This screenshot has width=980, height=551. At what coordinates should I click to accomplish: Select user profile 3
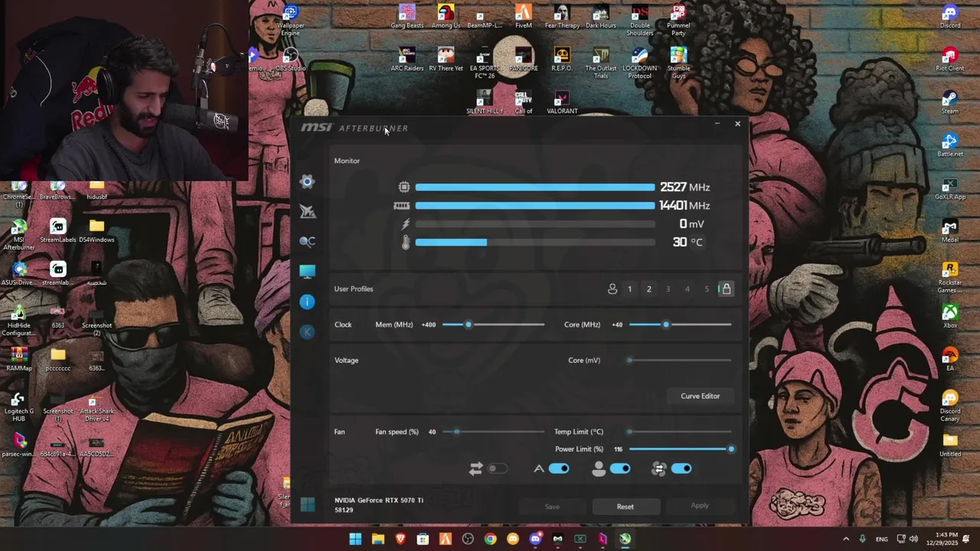[668, 289]
